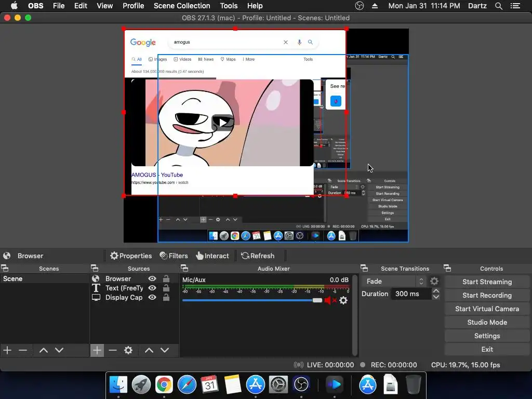Screen dimensions: 532x399
Task: Move scene up arrow
Action: tap(44, 350)
